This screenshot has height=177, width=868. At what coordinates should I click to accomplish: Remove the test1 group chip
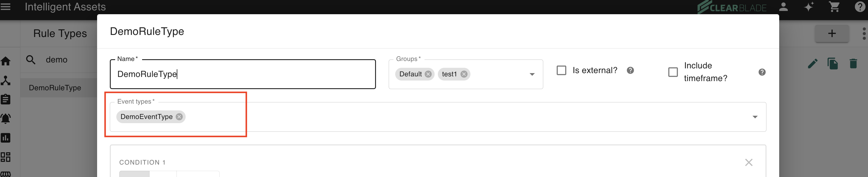(x=464, y=74)
